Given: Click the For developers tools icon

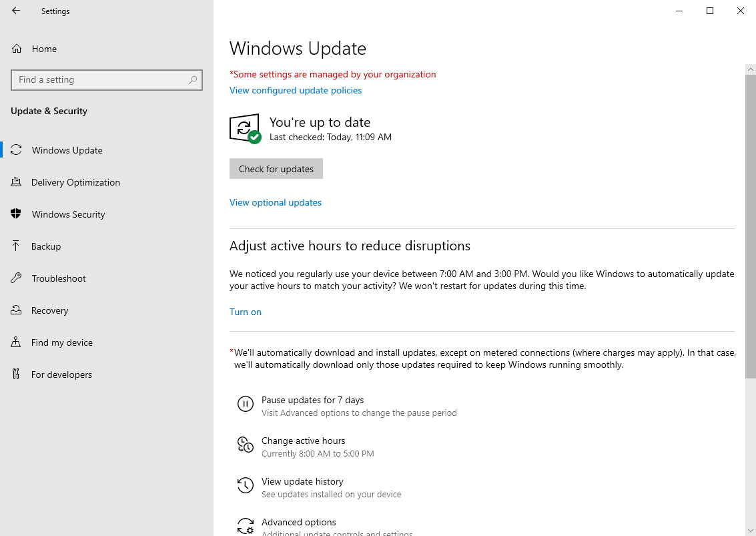Looking at the screenshot, I should pyautogui.click(x=16, y=374).
